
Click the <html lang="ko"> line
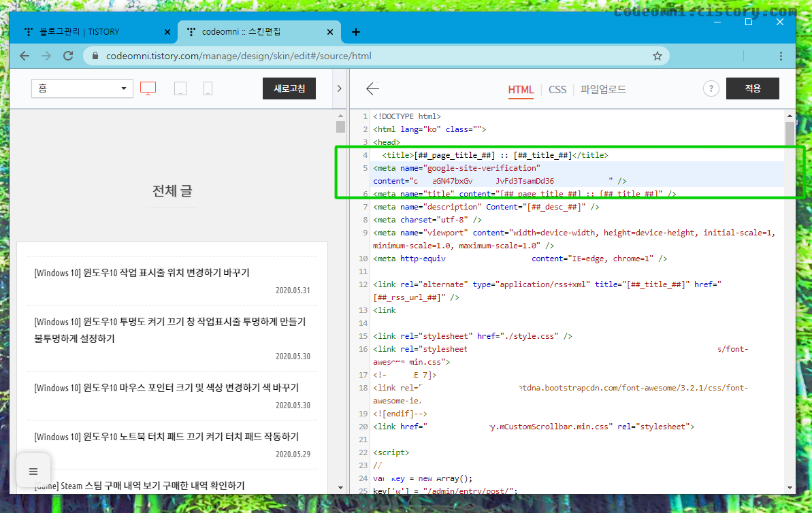429,129
